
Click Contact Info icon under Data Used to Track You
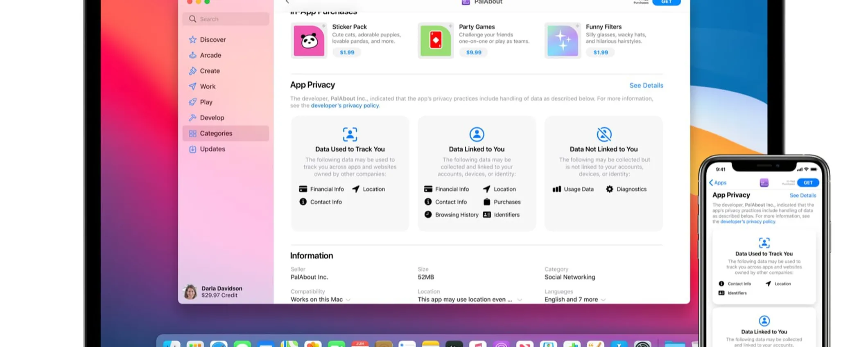[303, 202]
